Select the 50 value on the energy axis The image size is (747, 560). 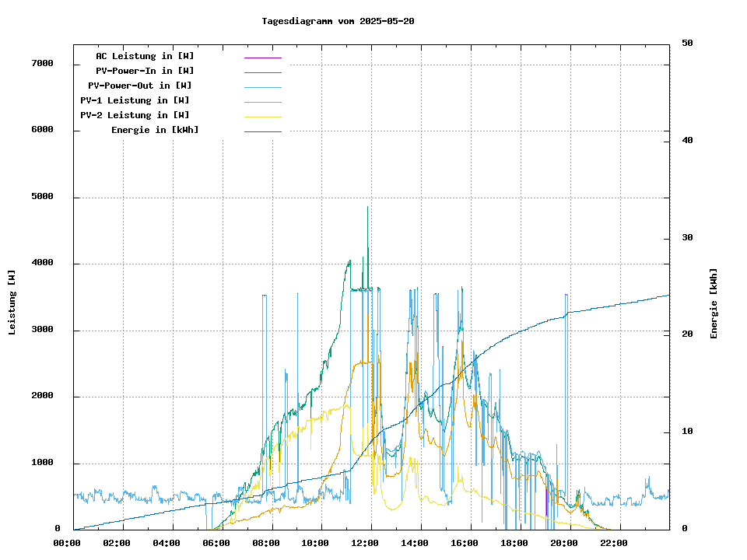click(x=687, y=43)
